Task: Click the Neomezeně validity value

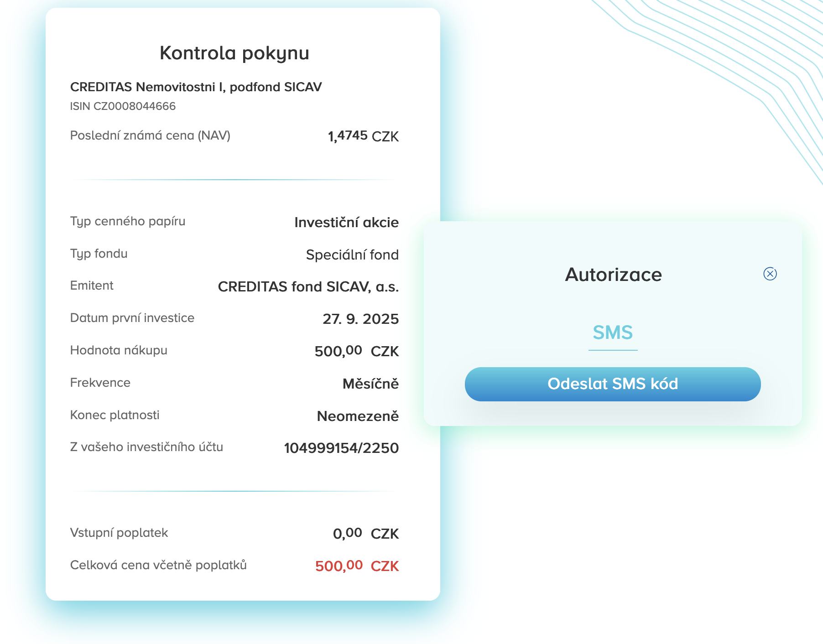Action: point(357,415)
